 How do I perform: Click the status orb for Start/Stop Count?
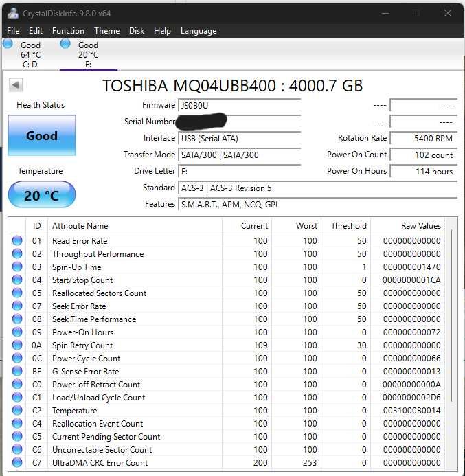tap(17, 280)
